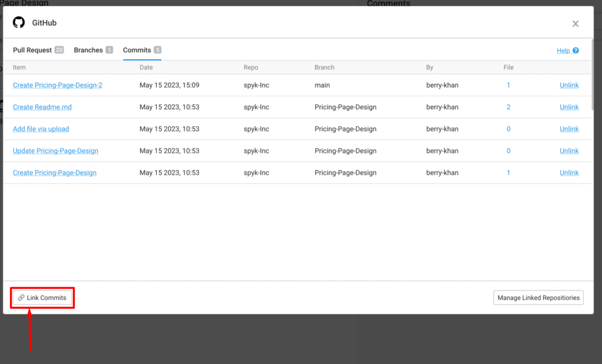Click the GitHub octocat logo
Viewport: 602px width, 364px height.
point(19,23)
